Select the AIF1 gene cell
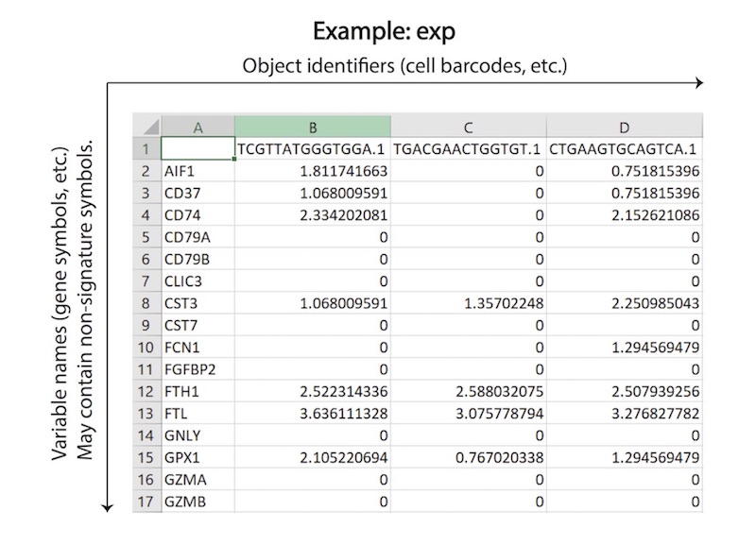 point(198,171)
